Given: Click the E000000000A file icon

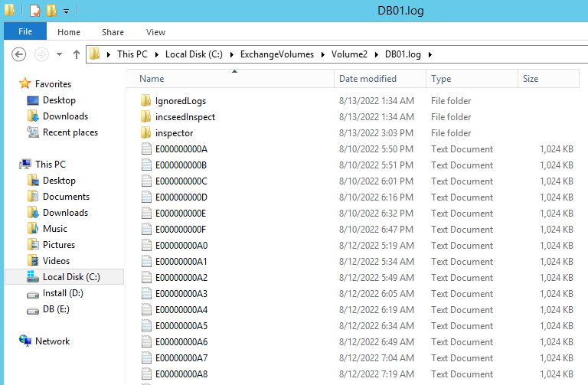Looking at the screenshot, I should coord(146,148).
